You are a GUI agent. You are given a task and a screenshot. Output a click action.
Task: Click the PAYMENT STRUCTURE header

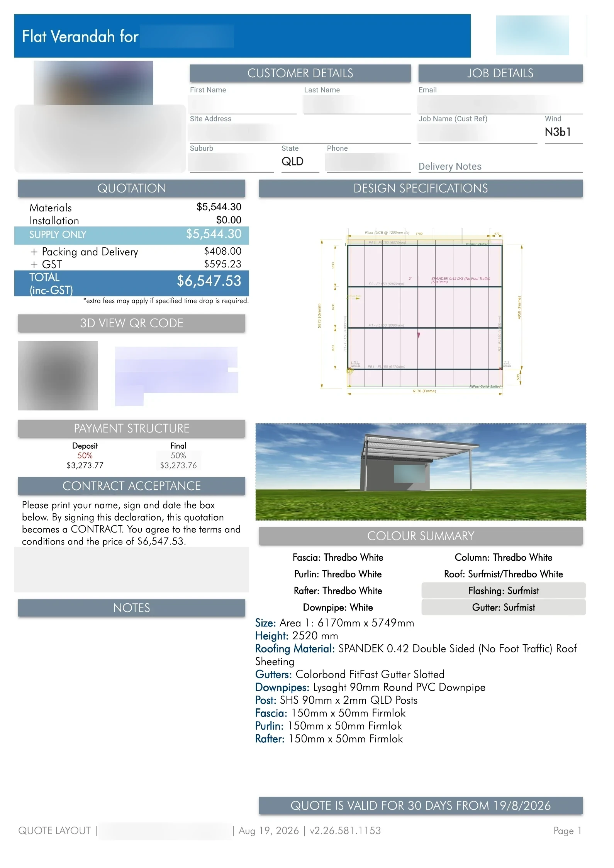click(132, 429)
